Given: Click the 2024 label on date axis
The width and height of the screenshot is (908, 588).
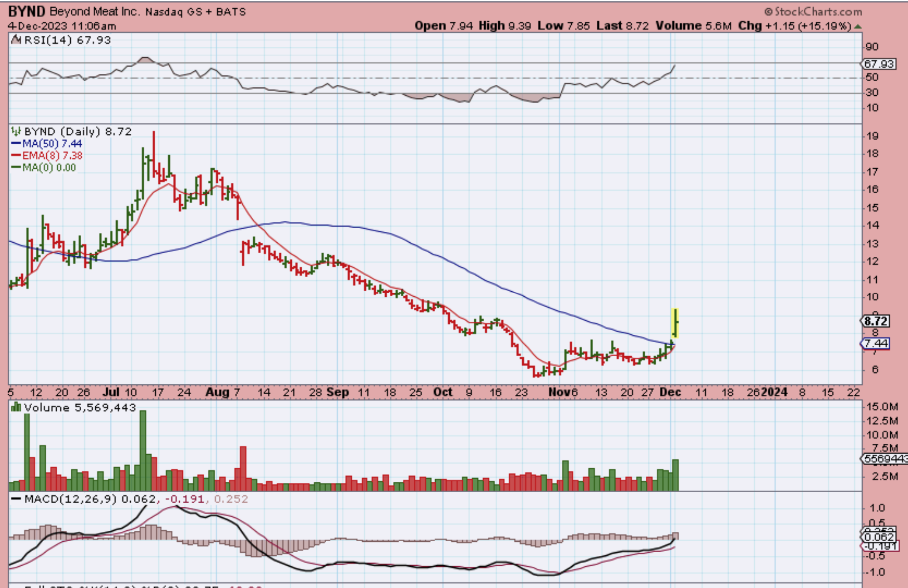Looking at the screenshot, I should click(x=774, y=392).
